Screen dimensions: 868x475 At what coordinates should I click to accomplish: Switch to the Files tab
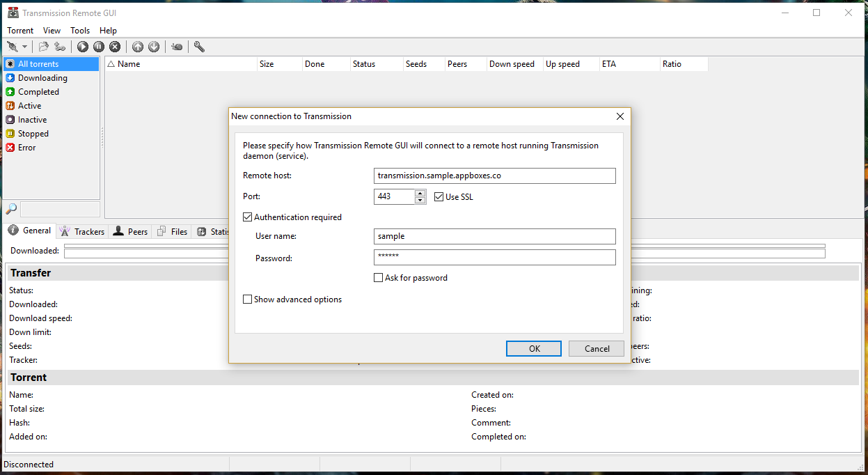172,231
